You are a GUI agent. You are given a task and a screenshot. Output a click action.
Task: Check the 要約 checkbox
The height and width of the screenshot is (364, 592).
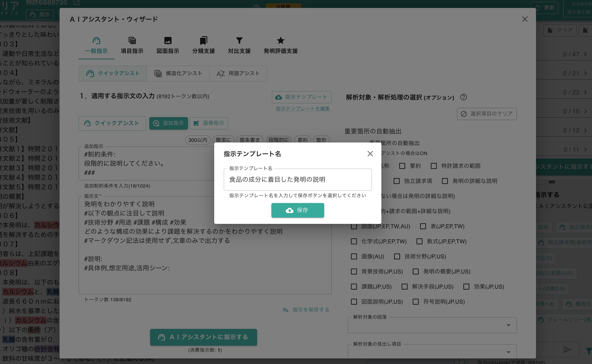coord(402,166)
